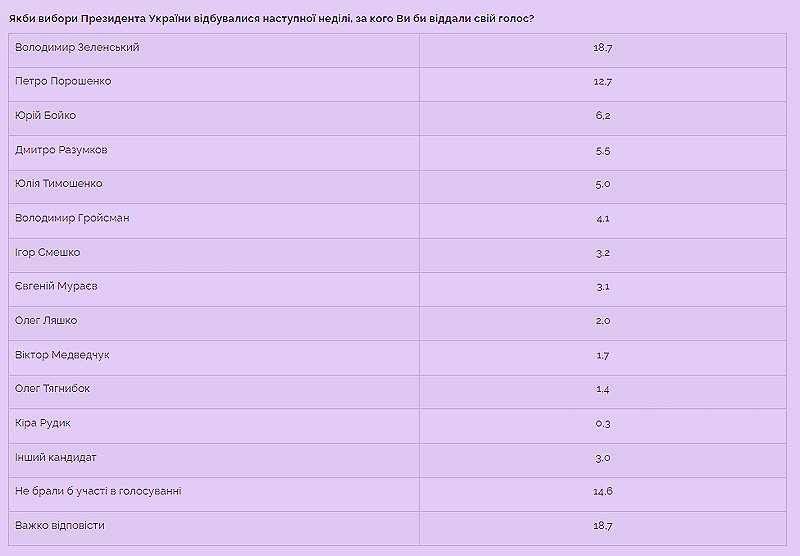Viewport: 800px width, 556px height.
Task: Select the Олег Тягнибок name cell
Action: (53, 389)
